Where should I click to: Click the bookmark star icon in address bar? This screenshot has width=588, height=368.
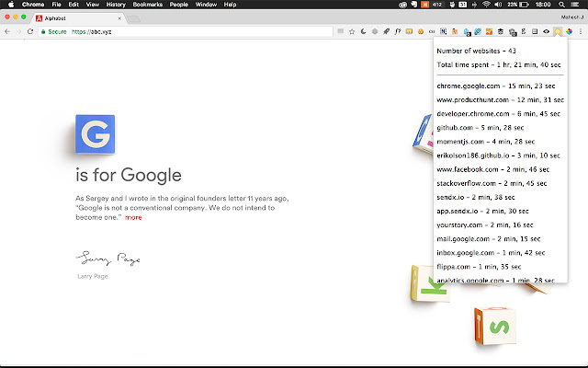(352, 31)
